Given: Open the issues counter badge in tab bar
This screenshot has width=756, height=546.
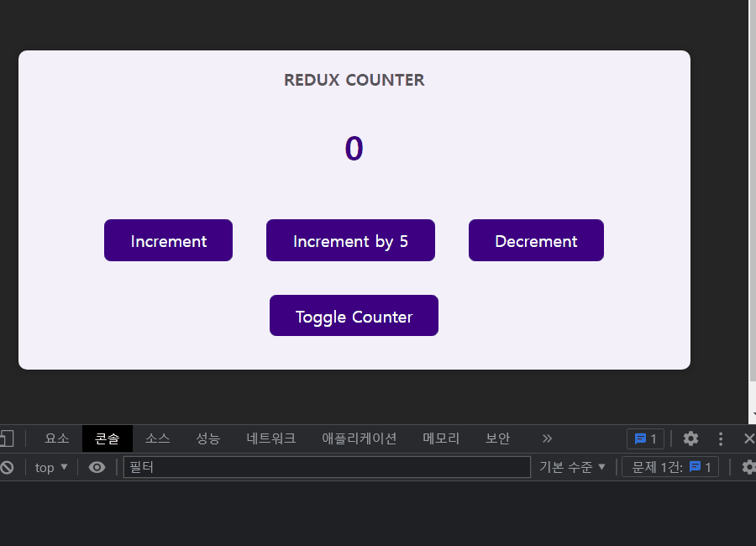Looking at the screenshot, I should pyautogui.click(x=645, y=439).
